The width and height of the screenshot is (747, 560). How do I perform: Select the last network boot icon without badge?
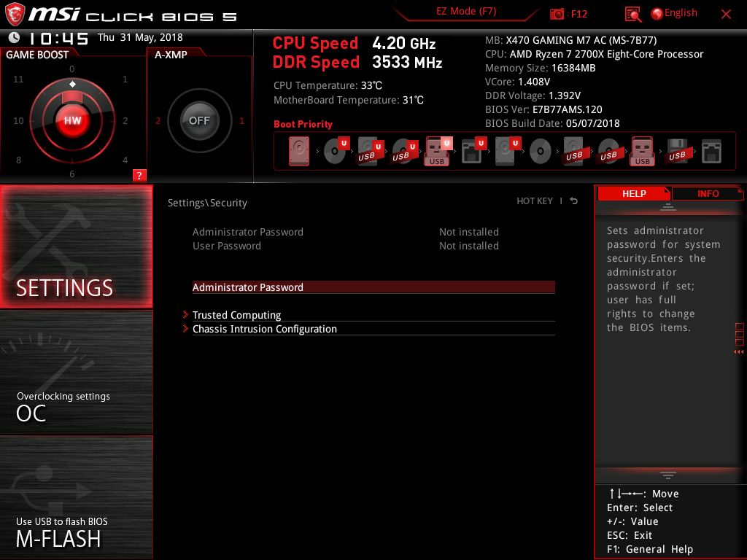711,152
